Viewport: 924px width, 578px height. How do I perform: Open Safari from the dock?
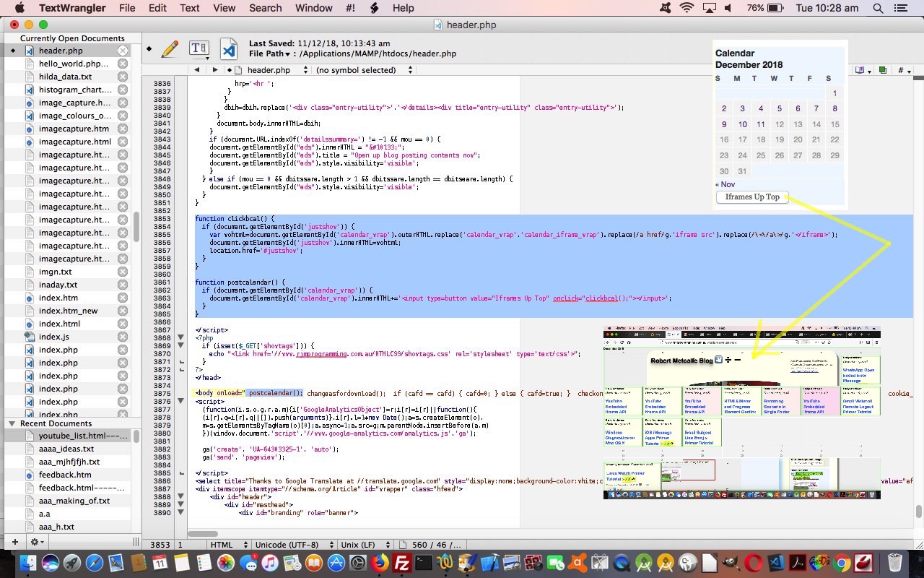tap(94, 562)
